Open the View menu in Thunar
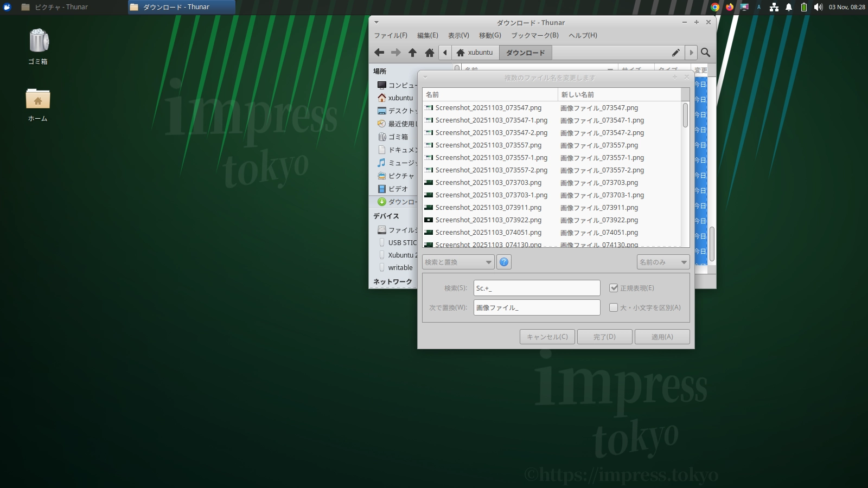Screen dimensions: 868x488 coord(458,35)
